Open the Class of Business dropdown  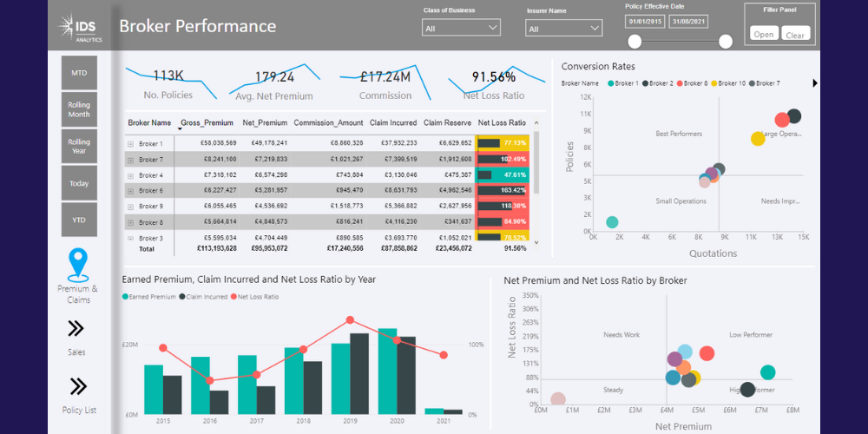(x=461, y=29)
